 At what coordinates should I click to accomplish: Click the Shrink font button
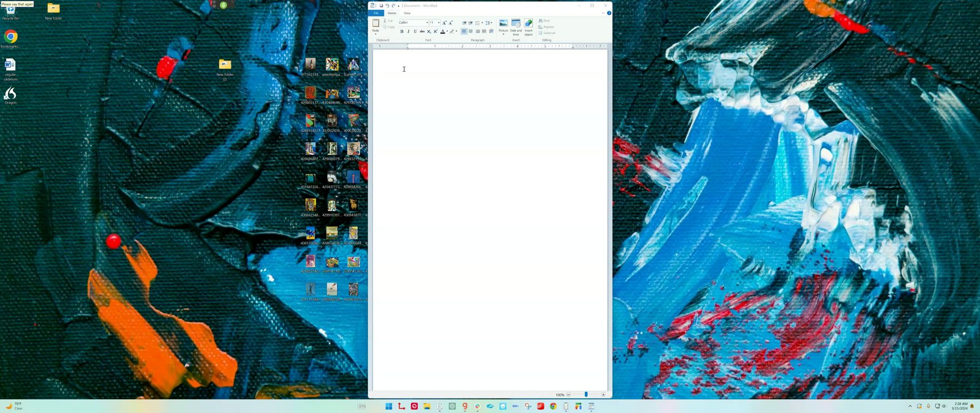click(x=450, y=22)
